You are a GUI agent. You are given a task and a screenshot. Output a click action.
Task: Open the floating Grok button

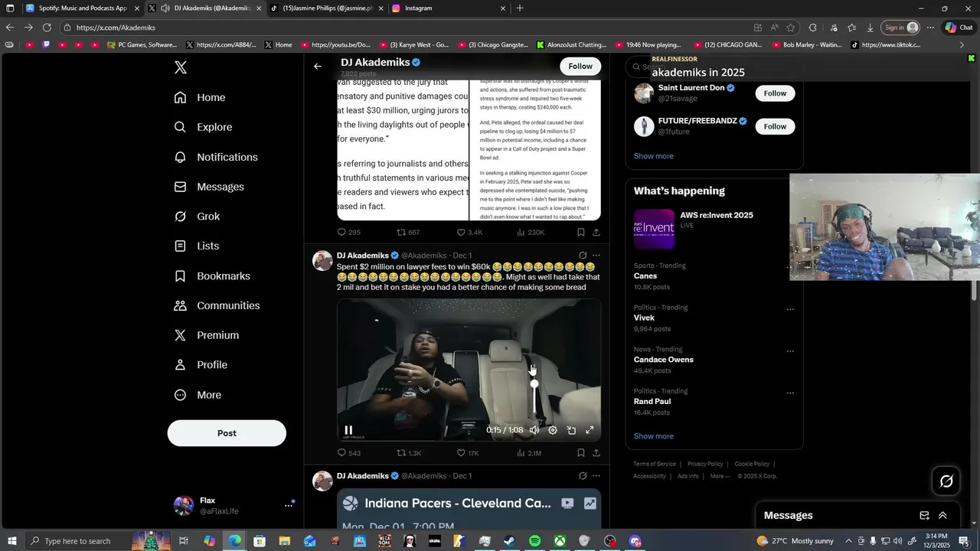tap(946, 481)
